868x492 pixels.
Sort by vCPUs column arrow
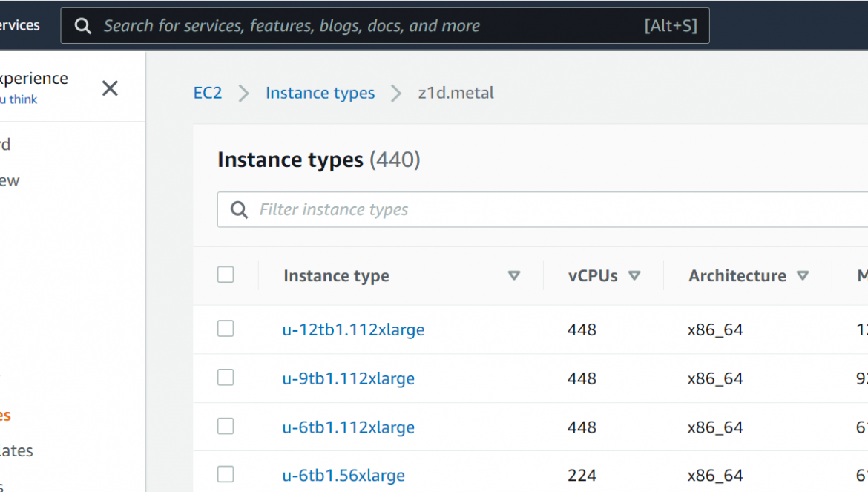coord(634,275)
